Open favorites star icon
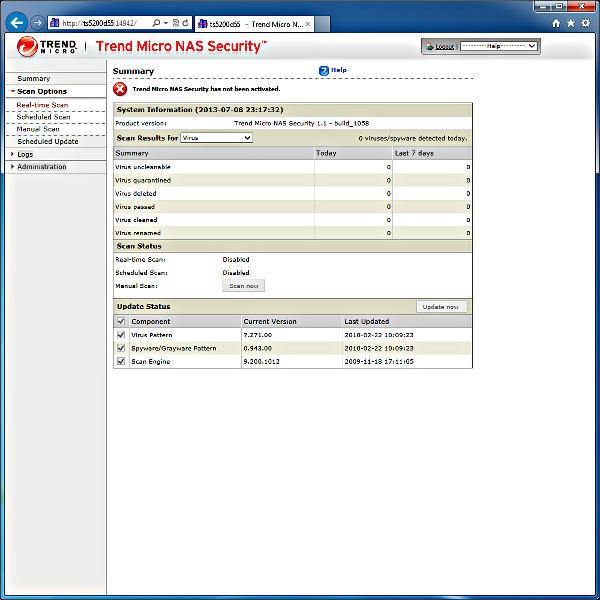600x600 pixels. [571, 23]
